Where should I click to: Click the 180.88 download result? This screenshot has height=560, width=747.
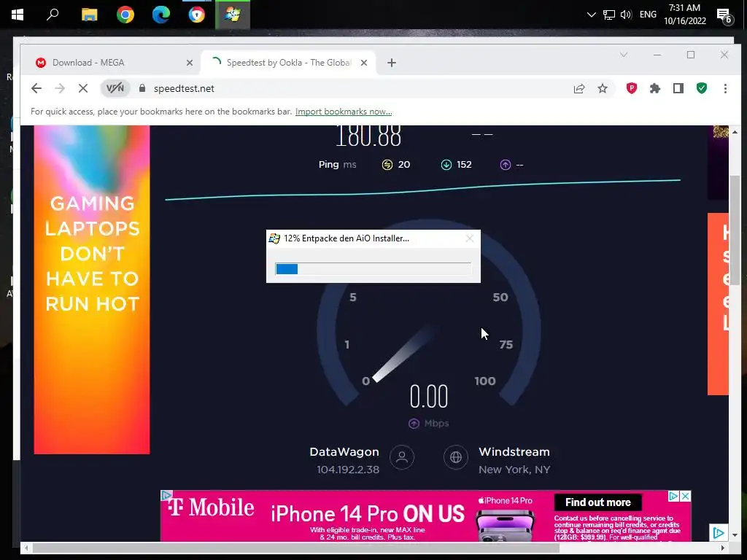[368, 136]
